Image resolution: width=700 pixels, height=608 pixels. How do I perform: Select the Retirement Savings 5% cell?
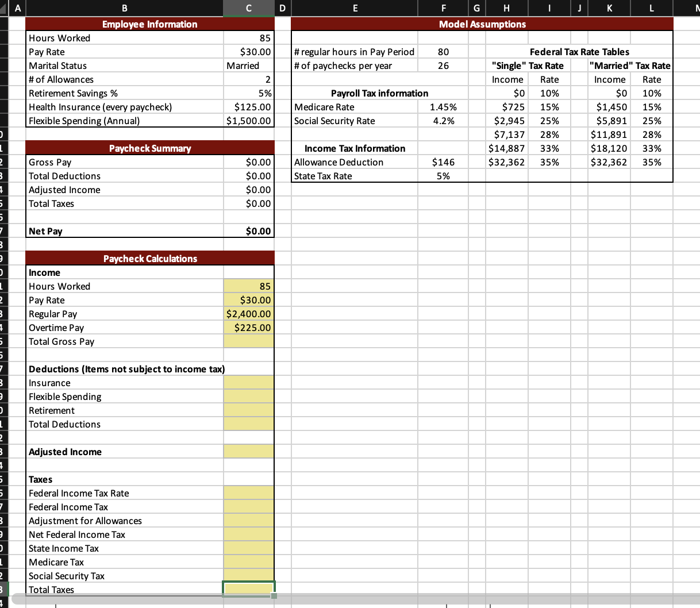(x=248, y=93)
